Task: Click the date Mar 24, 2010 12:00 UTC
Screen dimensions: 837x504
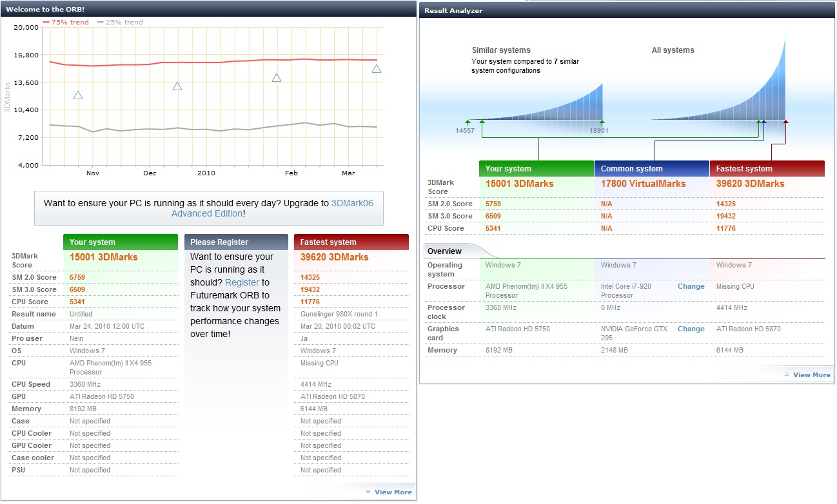Action: coord(106,326)
